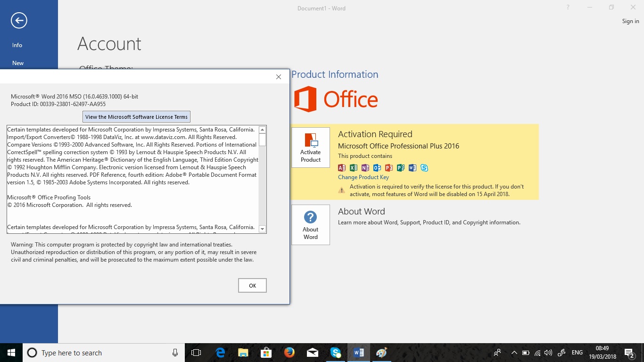Screen dimensions: 644x362
Task: Click the Product ID text line
Action: pos(58,104)
